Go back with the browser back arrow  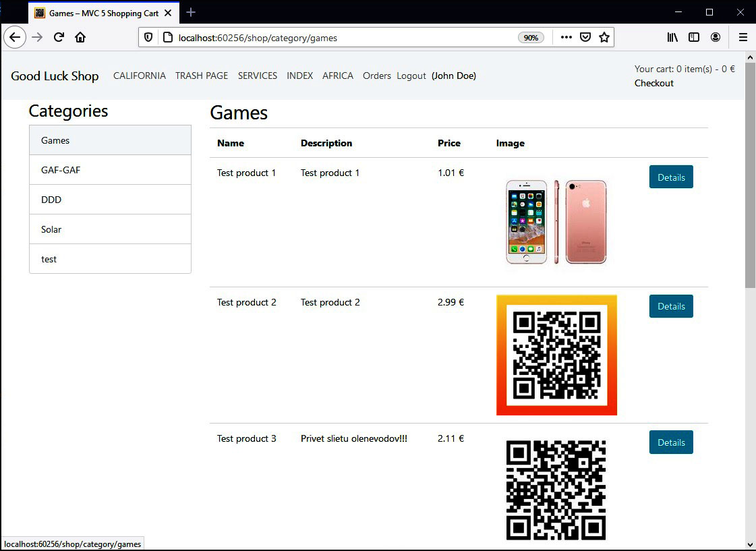point(14,37)
